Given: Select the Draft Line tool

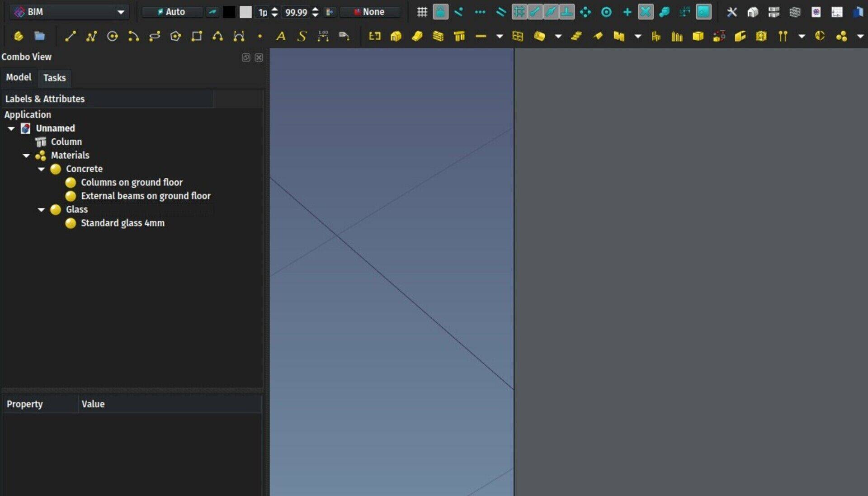Looking at the screenshot, I should click(x=70, y=36).
